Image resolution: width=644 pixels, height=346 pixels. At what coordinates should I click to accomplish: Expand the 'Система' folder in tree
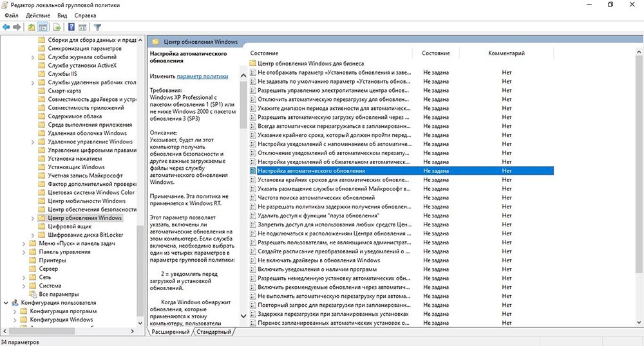pos(24,286)
